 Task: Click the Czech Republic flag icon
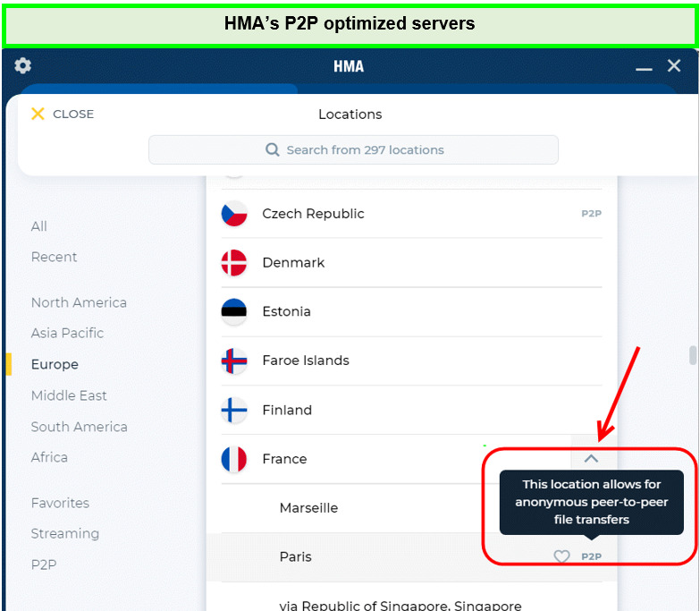pos(234,214)
